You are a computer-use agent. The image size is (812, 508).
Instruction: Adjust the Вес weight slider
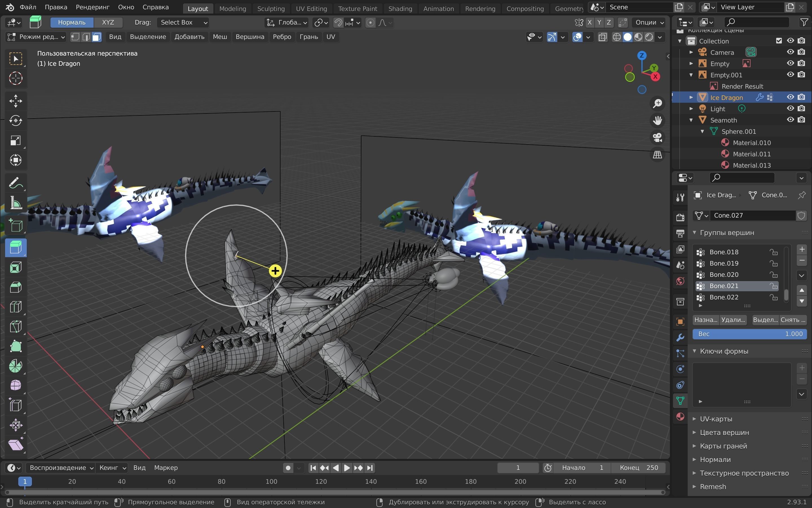(750, 334)
